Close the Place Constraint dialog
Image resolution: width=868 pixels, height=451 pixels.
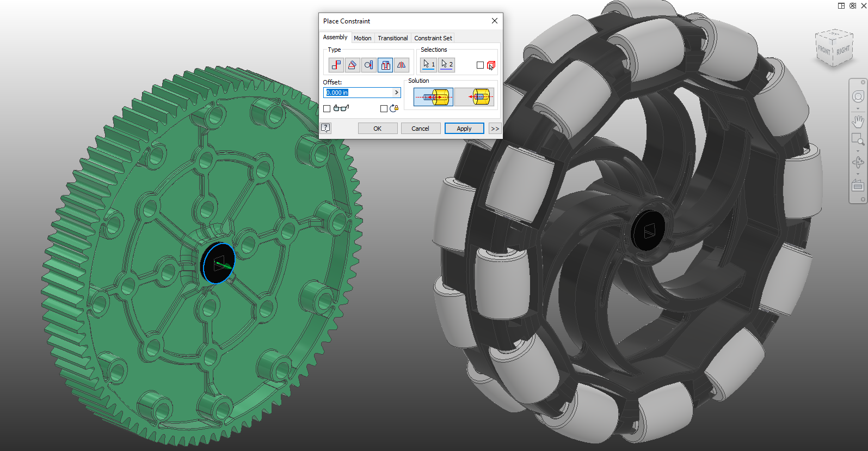495,21
